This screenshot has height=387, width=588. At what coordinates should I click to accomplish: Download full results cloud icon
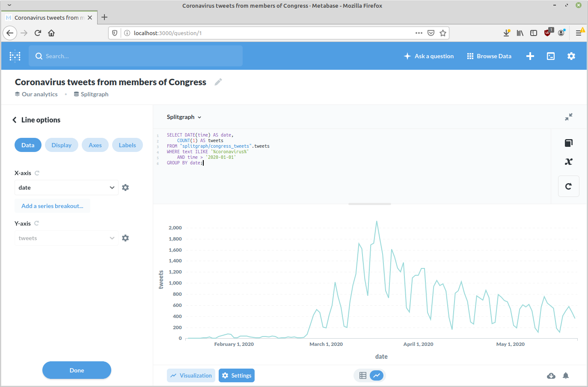tap(551, 375)
